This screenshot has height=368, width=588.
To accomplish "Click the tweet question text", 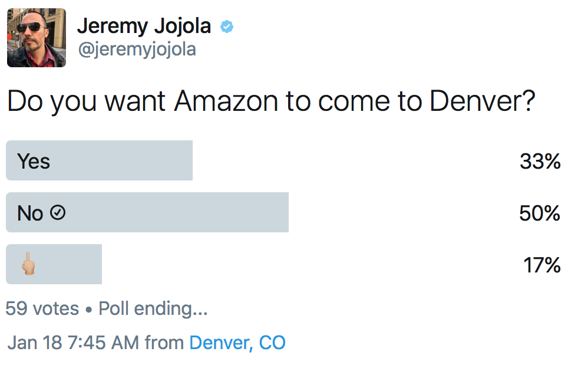I will [x=271, y=101].
